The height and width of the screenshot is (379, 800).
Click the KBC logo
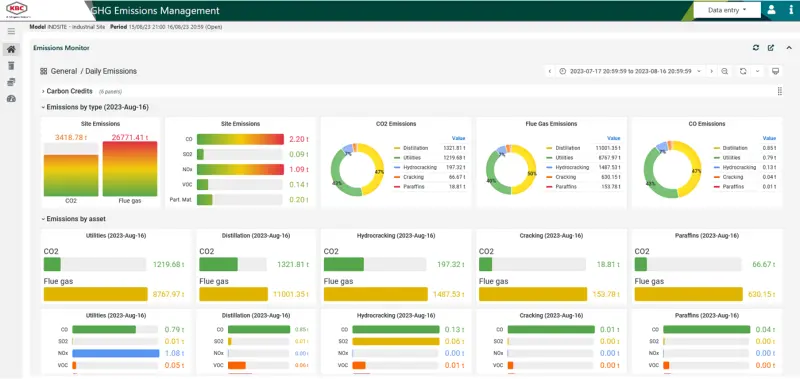click(17, 9)
